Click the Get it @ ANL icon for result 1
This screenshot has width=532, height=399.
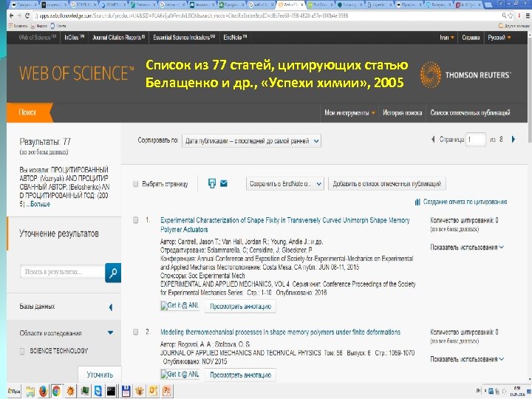[180, 305]
